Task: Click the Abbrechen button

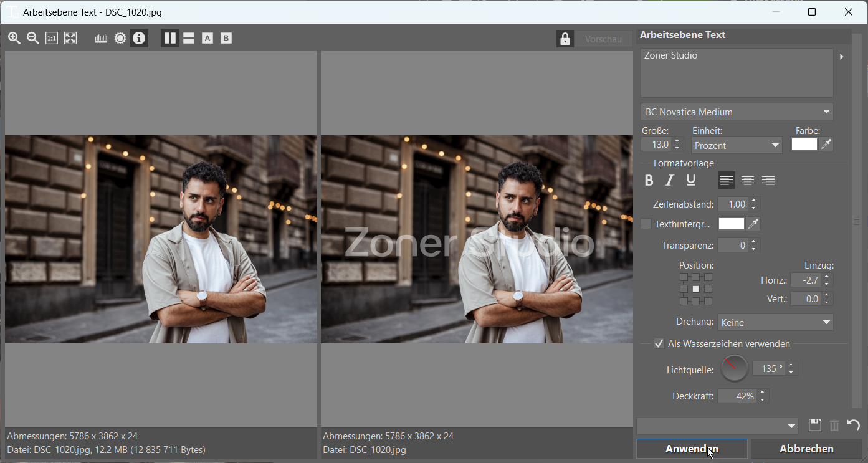Action: (x=806, y=449)
